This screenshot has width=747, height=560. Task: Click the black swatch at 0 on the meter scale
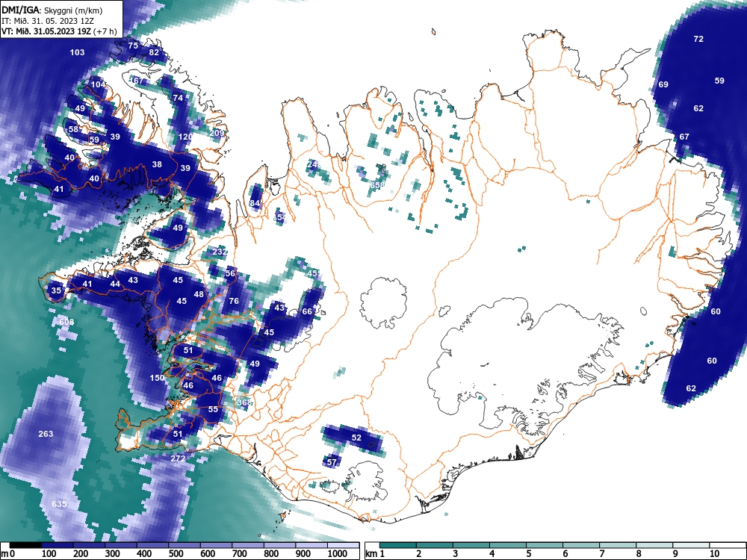click(x=25, y=545)
